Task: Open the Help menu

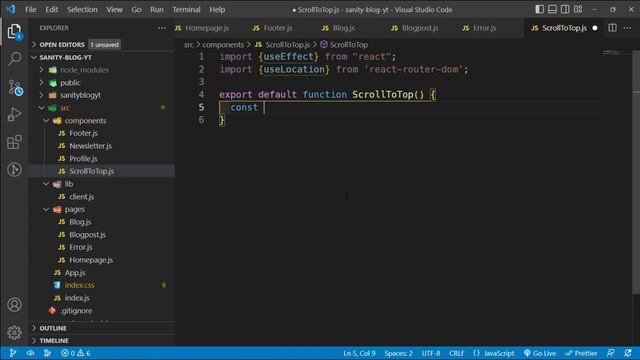Action: pyautogui.click(x=217, y=9)
